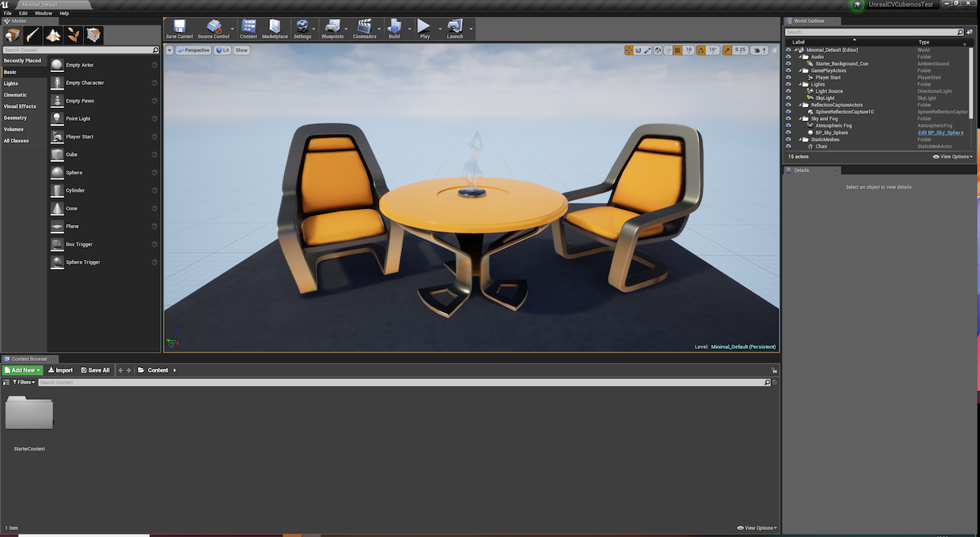The image size is (980, 537).
Task: Open the StarterContent folder thumbnail
Action: click(x=29, y=413)
